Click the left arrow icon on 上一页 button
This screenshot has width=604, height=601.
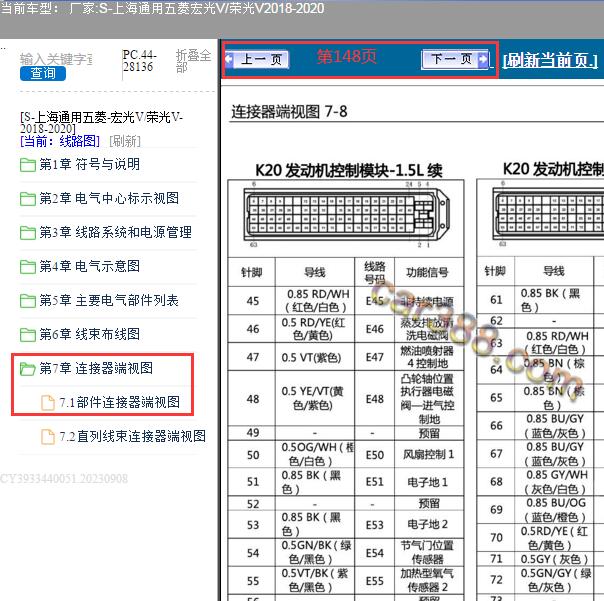229,59
